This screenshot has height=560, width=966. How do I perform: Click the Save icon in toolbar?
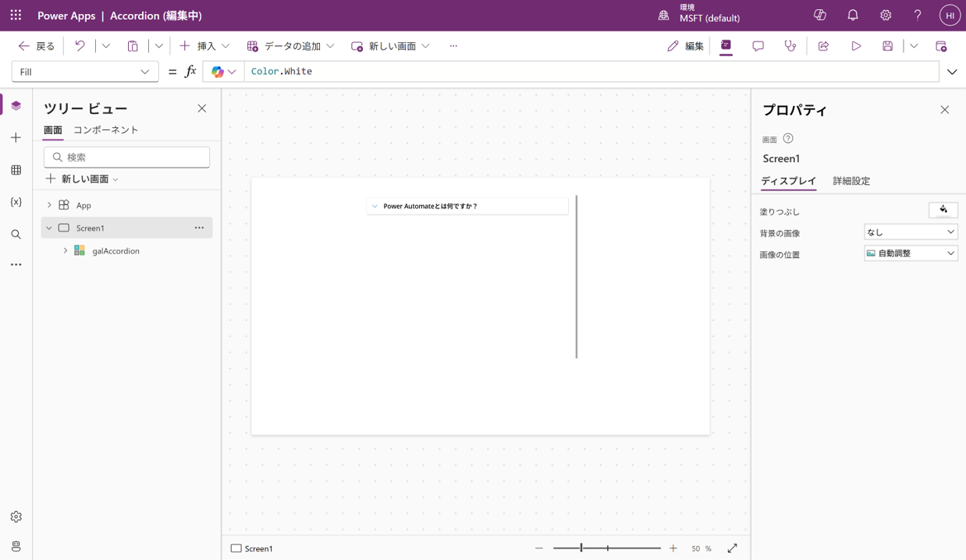tap(888, 46)
